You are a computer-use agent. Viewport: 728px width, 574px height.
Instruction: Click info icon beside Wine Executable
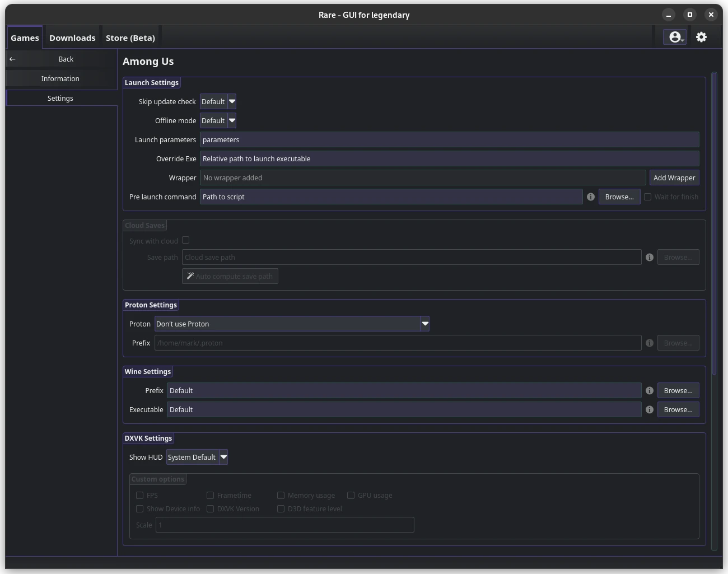pyautogui.click(x=650, y=409)
